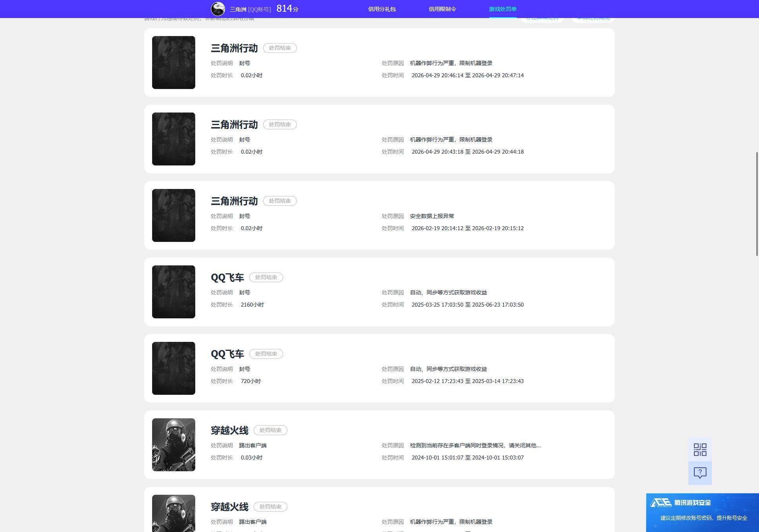The width and height of the screenshot is (759, 532).
Task: Select QQ飞车 title of 720小时 record
Action: 227,354
